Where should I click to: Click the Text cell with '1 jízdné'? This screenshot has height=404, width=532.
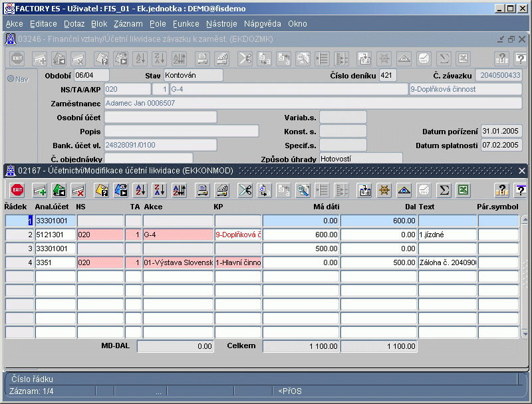446,235
